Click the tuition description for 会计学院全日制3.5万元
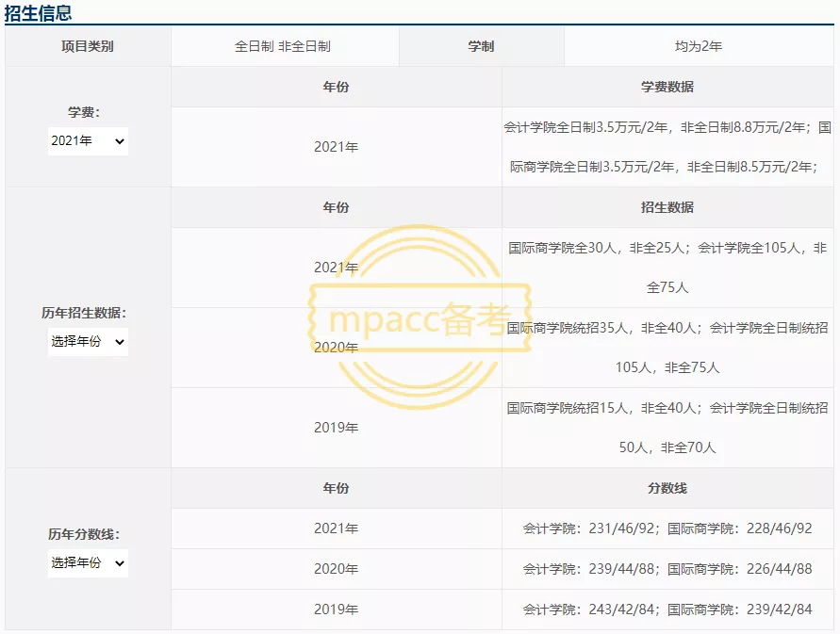 click(x=668, y=146)
